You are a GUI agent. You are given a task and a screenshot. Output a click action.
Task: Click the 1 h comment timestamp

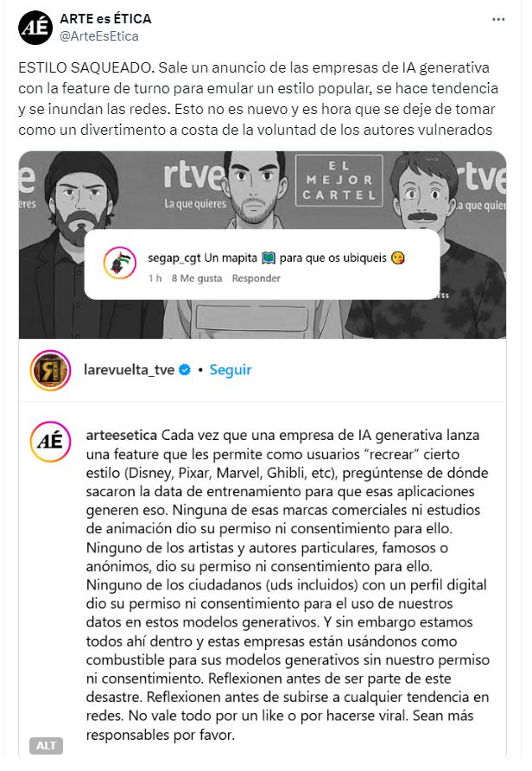click(155, 278)
